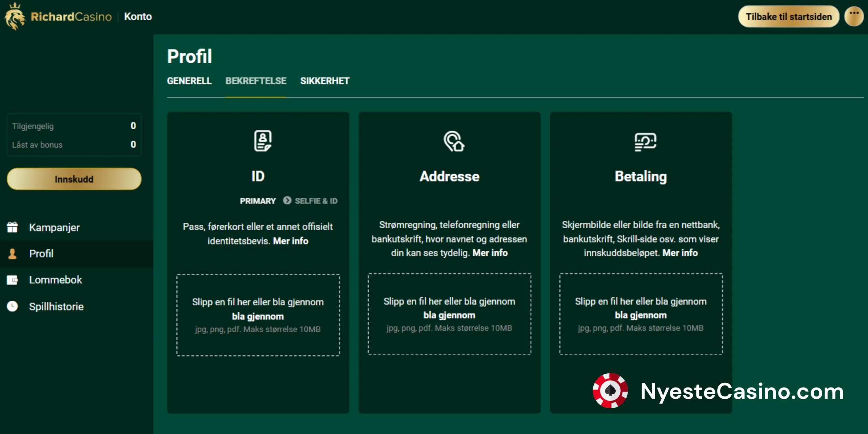Click the Låst av bonus row
Screen dimensions: 868x434
[74, 145]
